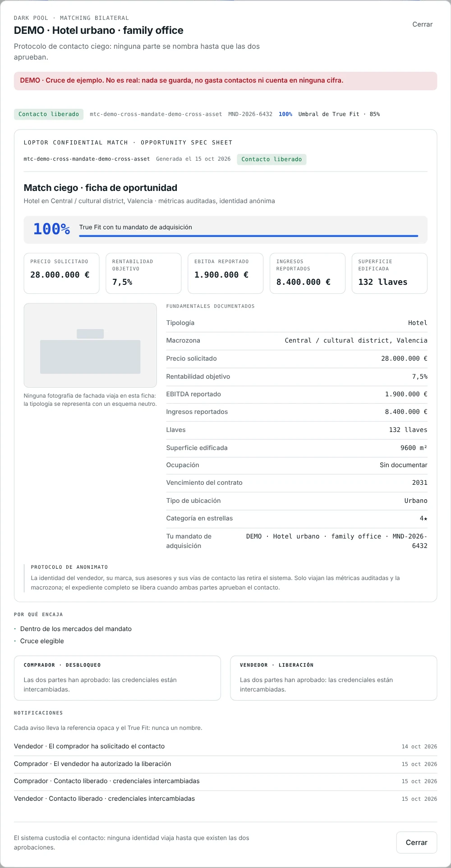The width and height of the screenshot is (451, 868).
Task: Click the Por qué encaja section label
Action: pyautogui.click(x=38, y=614)
